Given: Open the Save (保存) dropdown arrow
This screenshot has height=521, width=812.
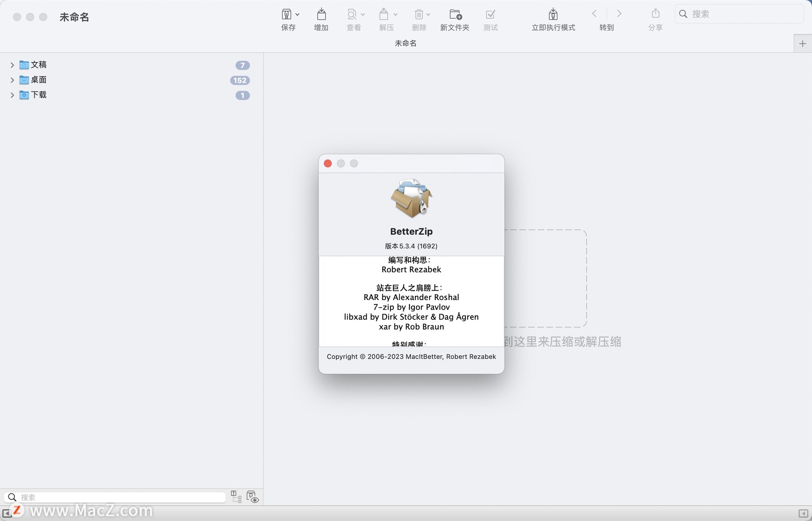Looking at the screenshot, I should click(297, 14).
